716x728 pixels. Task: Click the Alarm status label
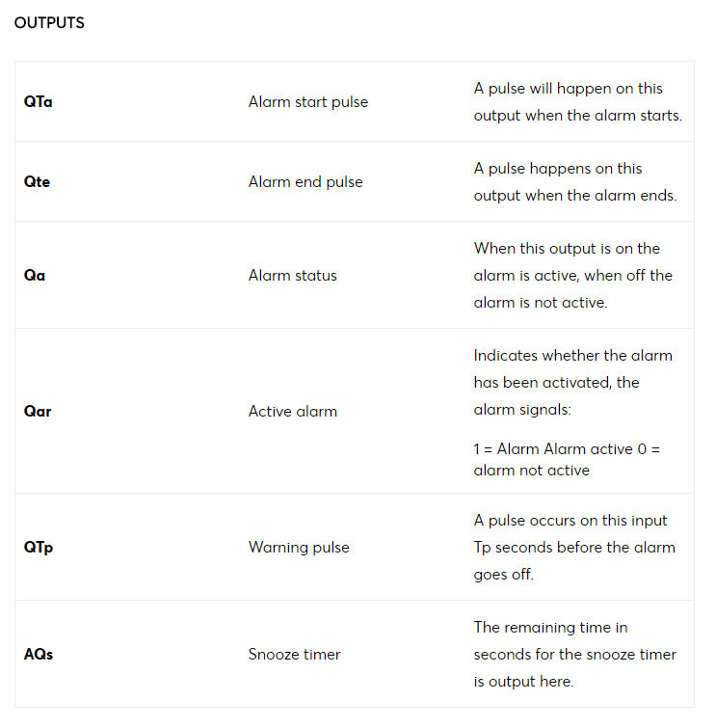pyautogui.click(x=292, y=276)
